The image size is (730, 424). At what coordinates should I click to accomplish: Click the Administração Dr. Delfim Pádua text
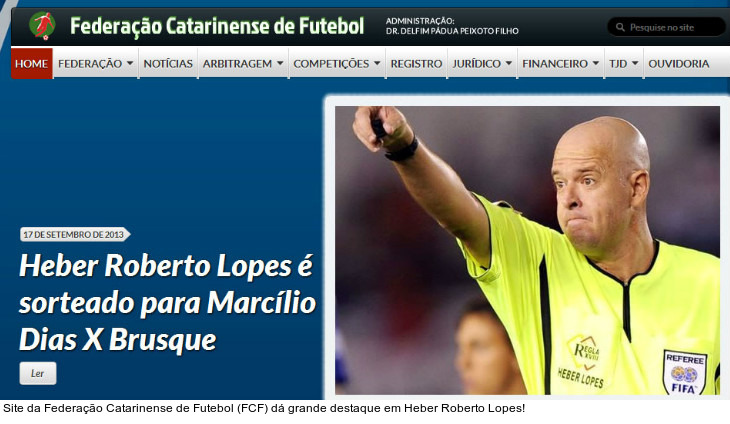[452, 26]
